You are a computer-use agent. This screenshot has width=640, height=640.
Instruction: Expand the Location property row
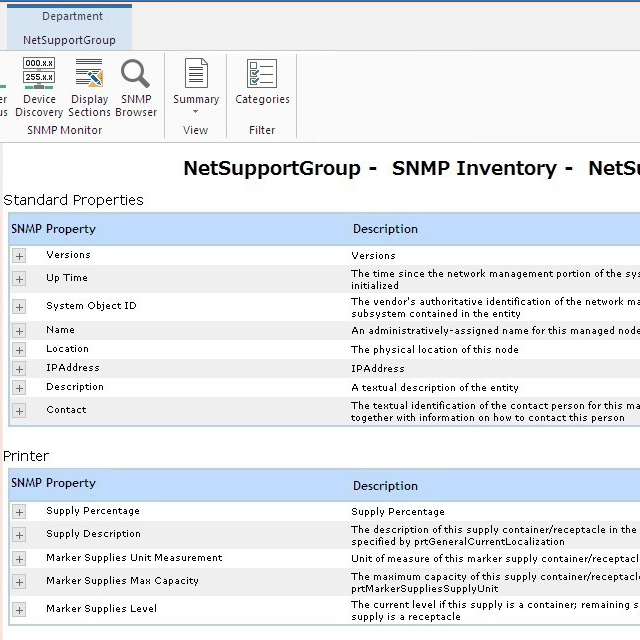19,350
